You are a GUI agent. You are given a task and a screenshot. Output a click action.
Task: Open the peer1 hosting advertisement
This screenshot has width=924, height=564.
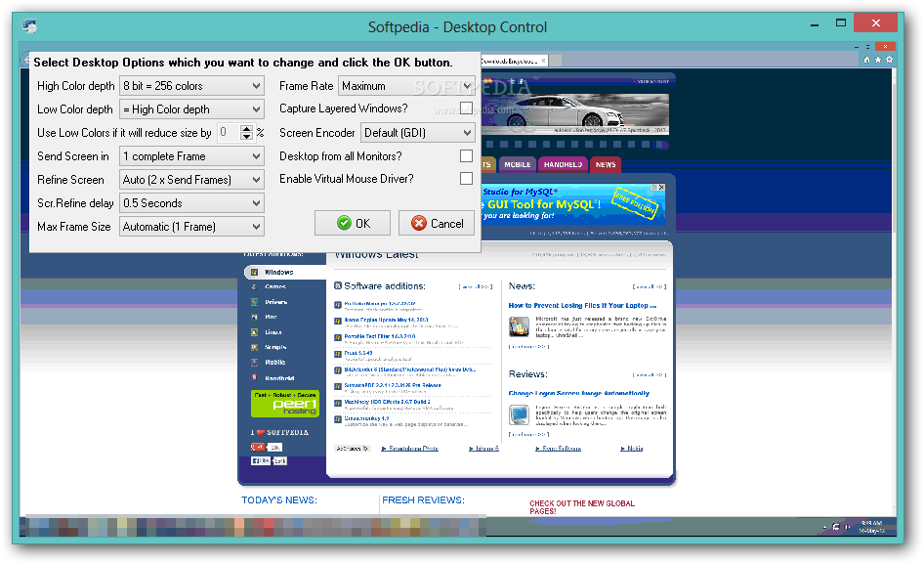point(285,404)
